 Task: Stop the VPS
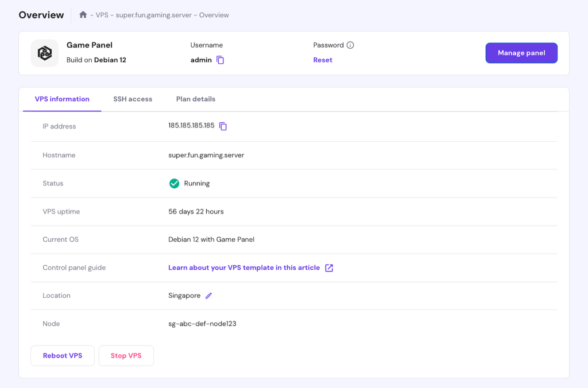coord(126,355)
